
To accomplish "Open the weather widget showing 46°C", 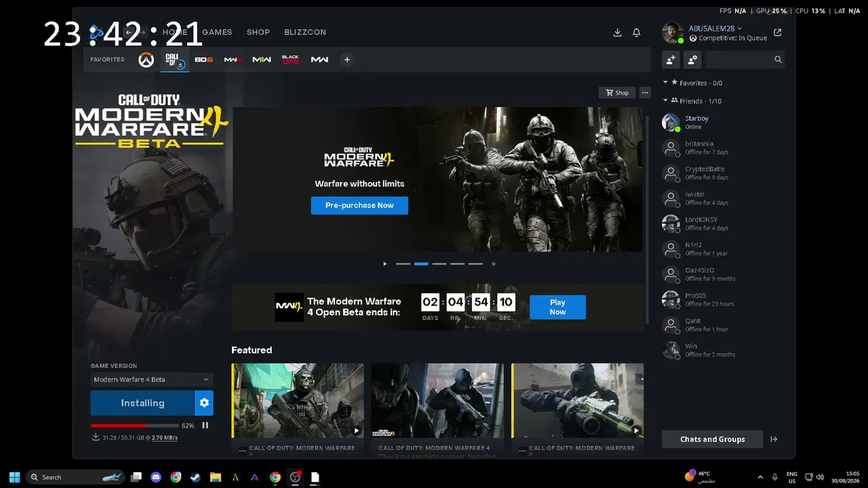I will pyautogui.click(x=700, y=476).
